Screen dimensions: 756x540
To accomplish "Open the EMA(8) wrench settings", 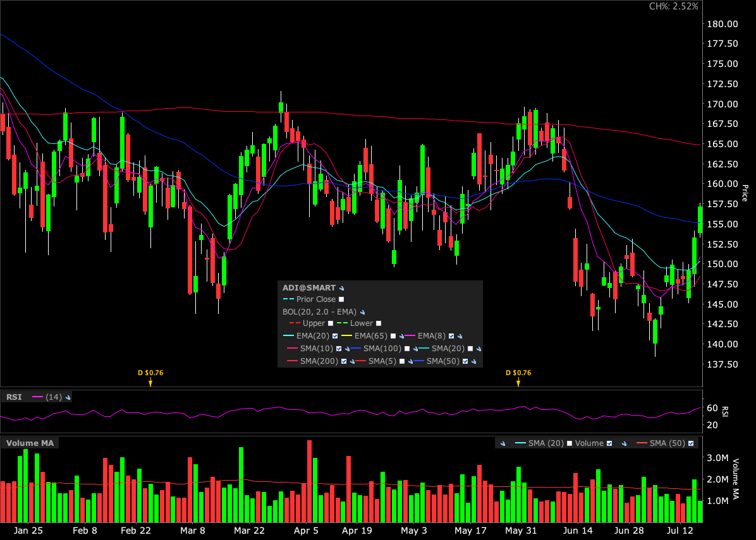I will (x=460, y=336).
